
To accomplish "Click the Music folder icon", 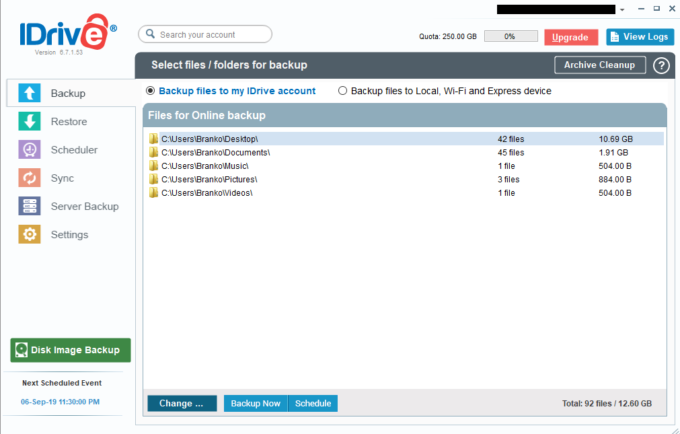I will (153, 166).
